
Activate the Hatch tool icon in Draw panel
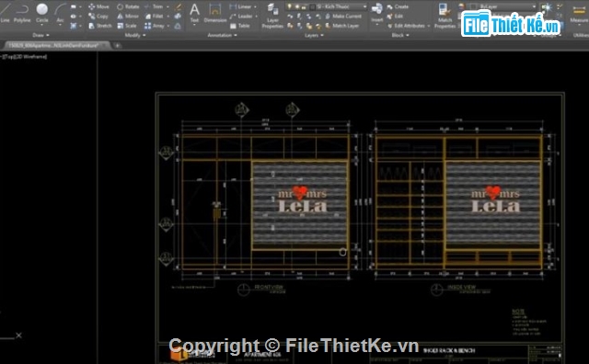tap(74, 26)
